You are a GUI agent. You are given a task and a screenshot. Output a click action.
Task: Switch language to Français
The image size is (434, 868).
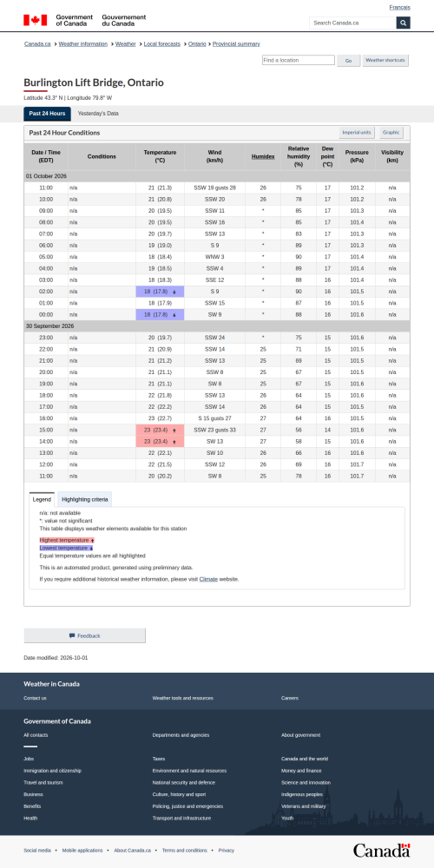[x=399, y=7]
